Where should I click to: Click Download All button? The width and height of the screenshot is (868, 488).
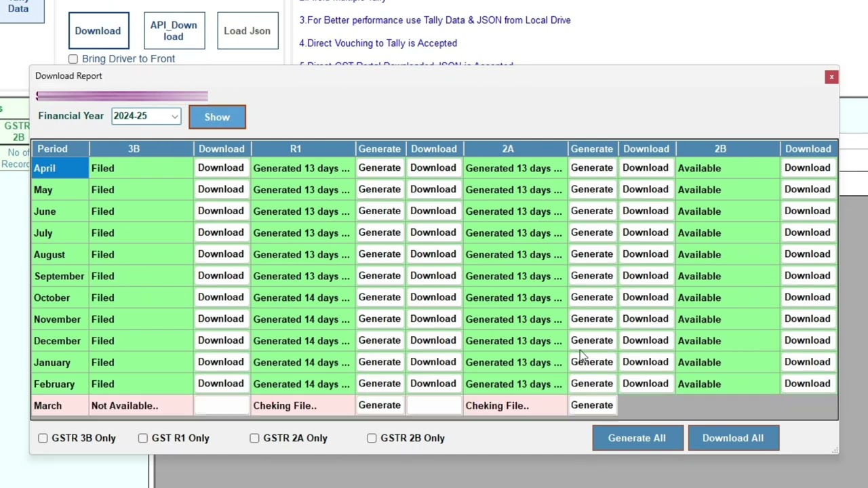733,438
